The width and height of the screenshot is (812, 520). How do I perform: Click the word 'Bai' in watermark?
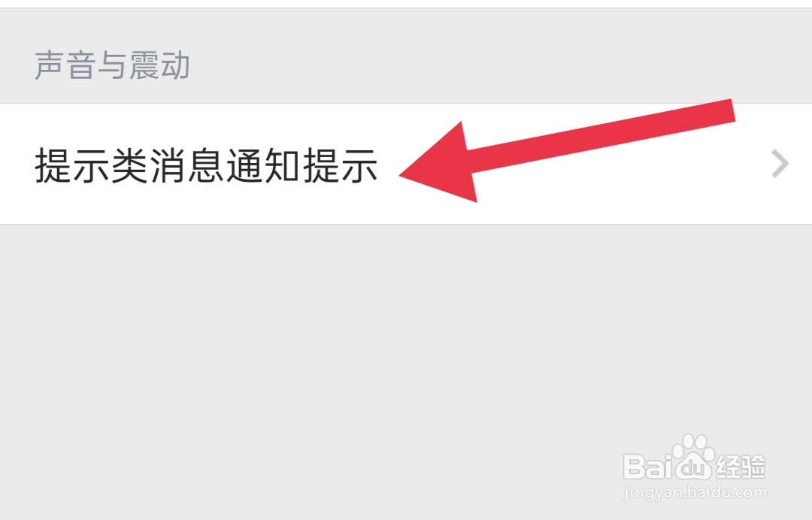coord(646,466)
